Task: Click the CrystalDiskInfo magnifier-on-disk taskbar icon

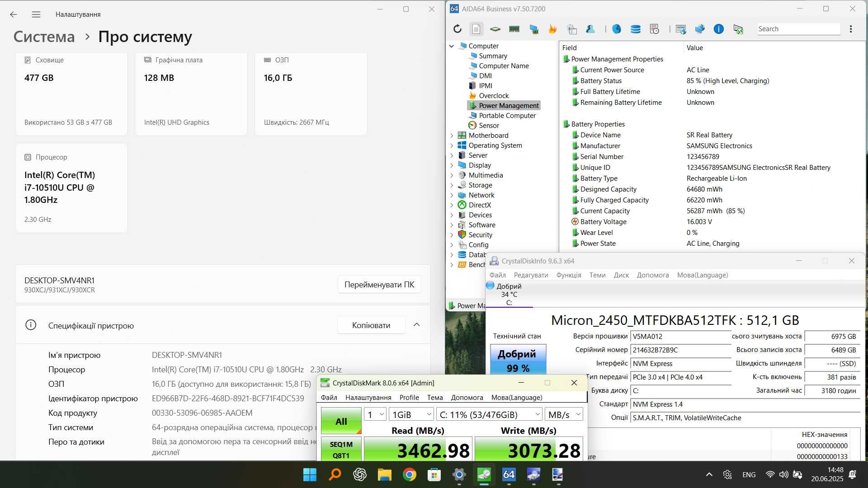Action: (534, 474)
